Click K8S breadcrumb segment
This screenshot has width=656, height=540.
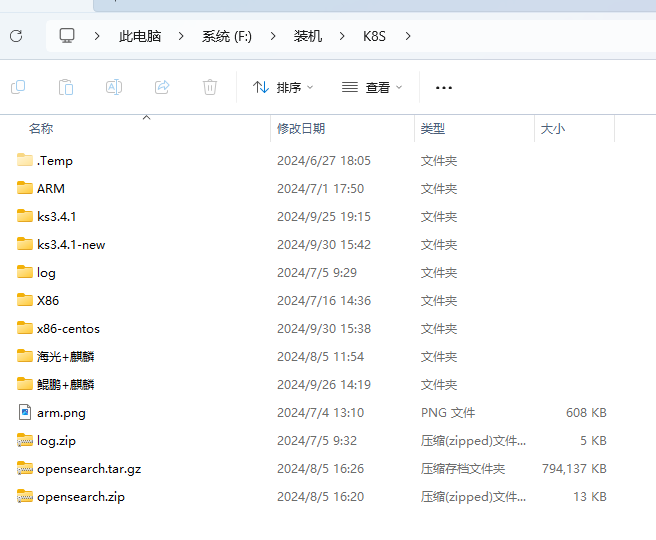pyautogui.click(x=374, y=36)
